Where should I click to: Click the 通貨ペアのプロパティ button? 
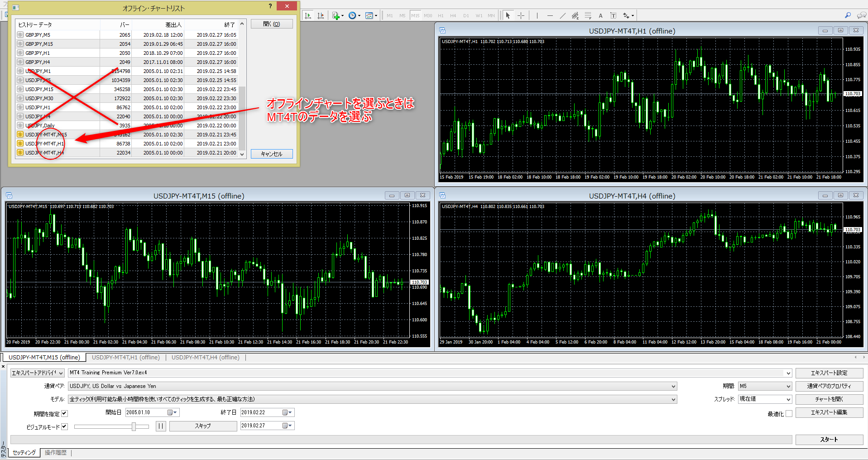point(829,386)
